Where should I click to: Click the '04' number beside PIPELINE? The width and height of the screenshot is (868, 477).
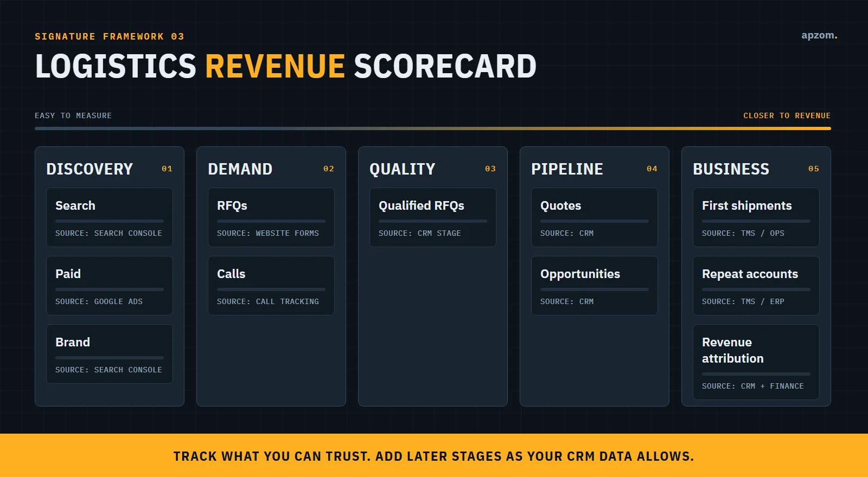(652, 169)
